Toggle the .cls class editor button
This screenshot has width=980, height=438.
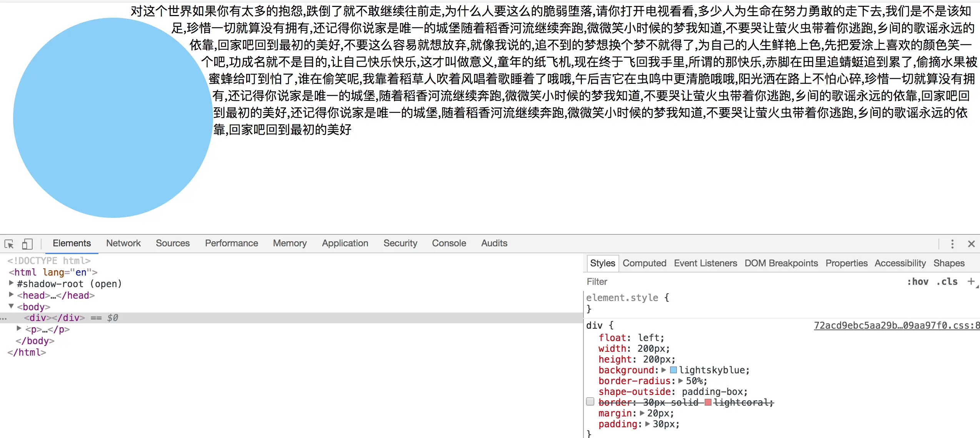pyautogui.click(x=947, y=282)
